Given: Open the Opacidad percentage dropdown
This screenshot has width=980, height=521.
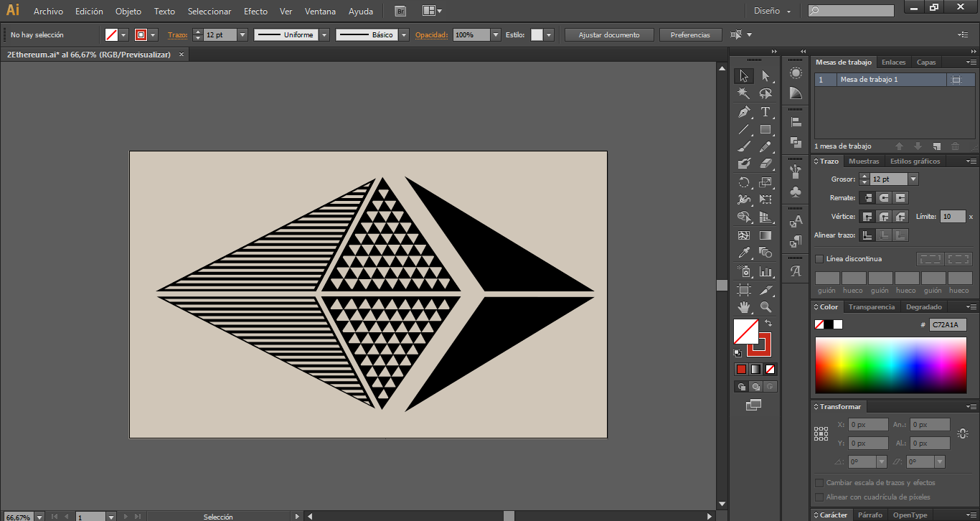Looking at the screenshot, I should pyautogui.click(x=496, y=34).
